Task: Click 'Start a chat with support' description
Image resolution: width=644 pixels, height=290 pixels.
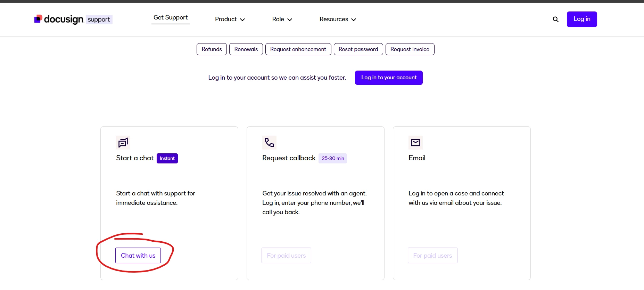Action: [156, 198]
